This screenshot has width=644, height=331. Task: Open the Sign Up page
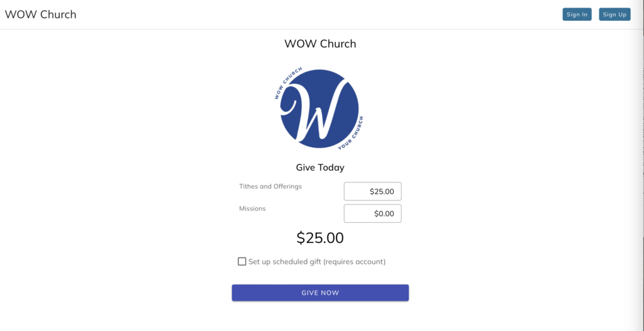614,14
